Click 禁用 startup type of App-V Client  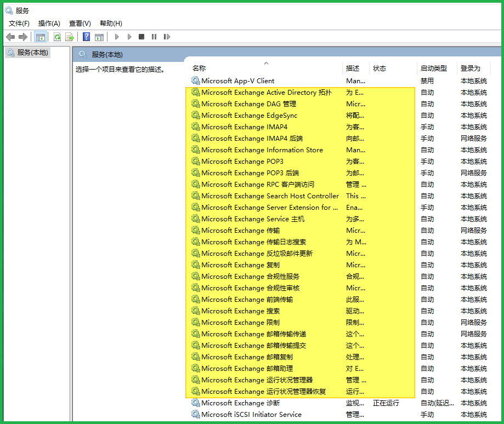tap(427, 81)
